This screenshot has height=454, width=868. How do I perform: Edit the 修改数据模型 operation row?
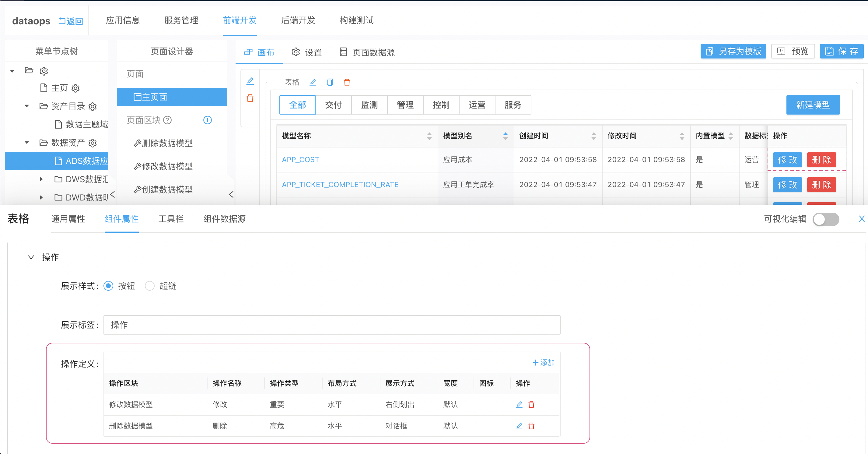coord(519,404)
